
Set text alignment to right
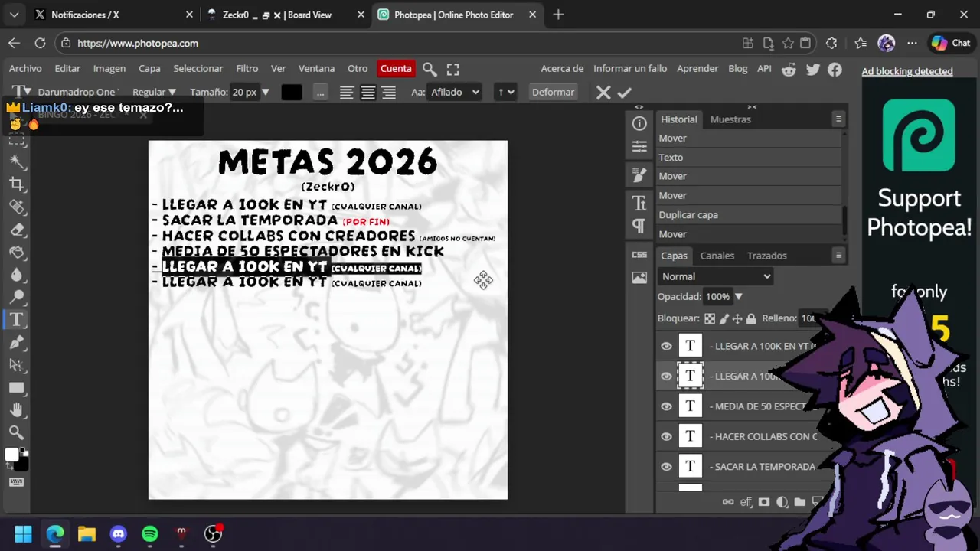click(x=389, y=93)
